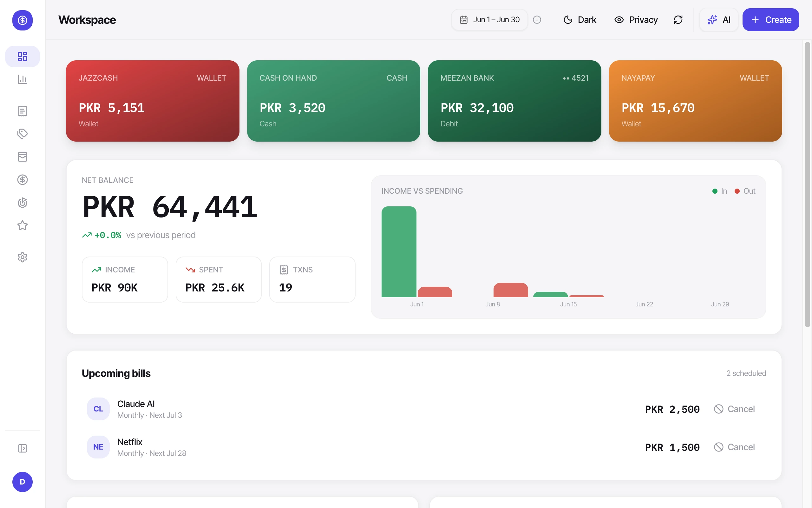Click the Jun 8 red spending bar
Viewport: 812px width, 508px height.
(x=511, y=290)
